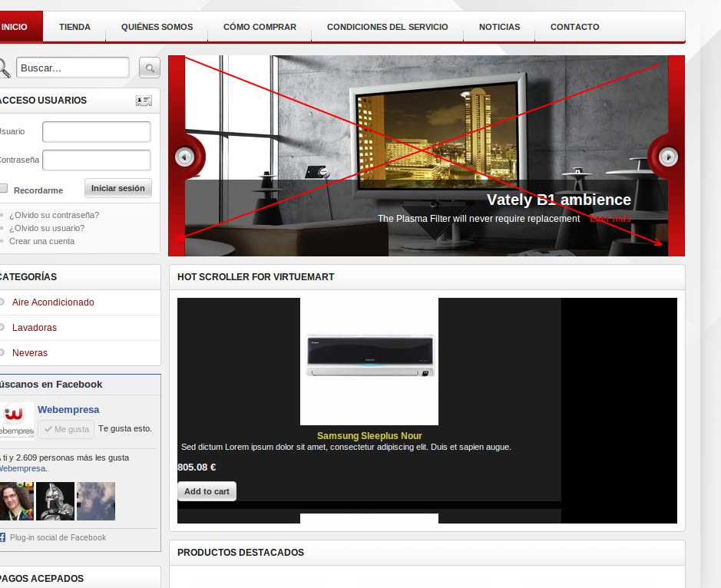Click the HOT SCROLLER FOR VIRTUEMART heading

(256, 277)
